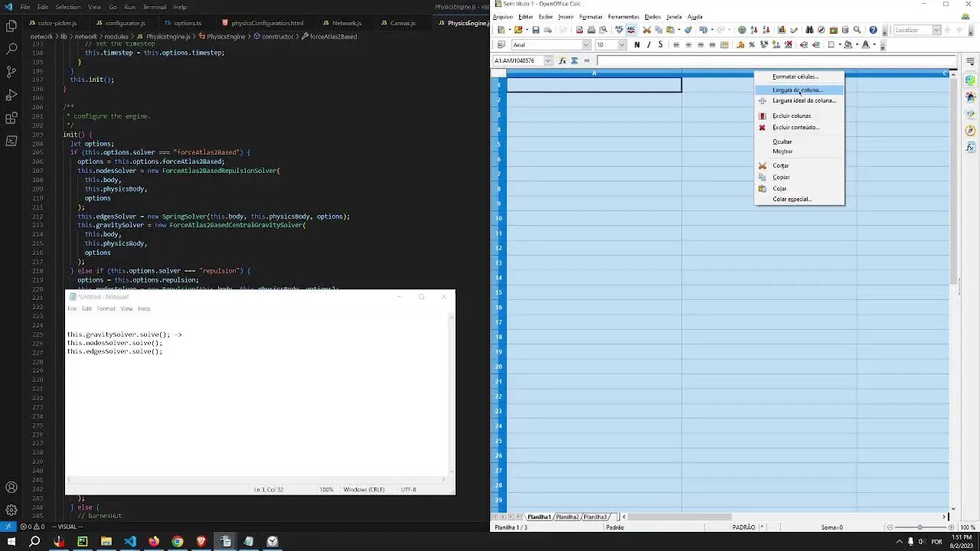Toggle align left in Calc toolbar
The height and width of the screenshot is (551, 980).
(x=676, y=44)
